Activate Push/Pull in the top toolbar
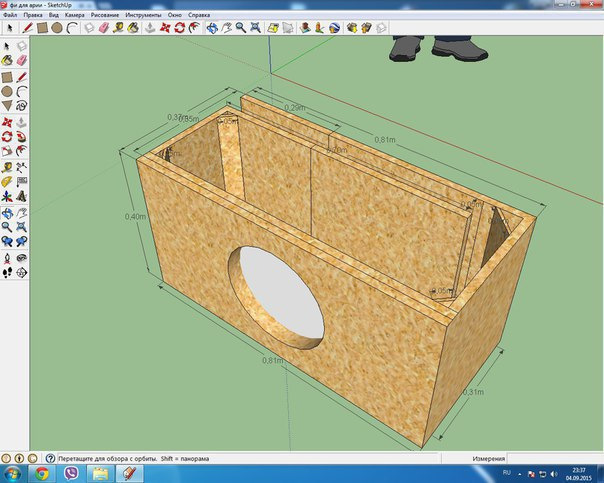 [x=150, y=28]
